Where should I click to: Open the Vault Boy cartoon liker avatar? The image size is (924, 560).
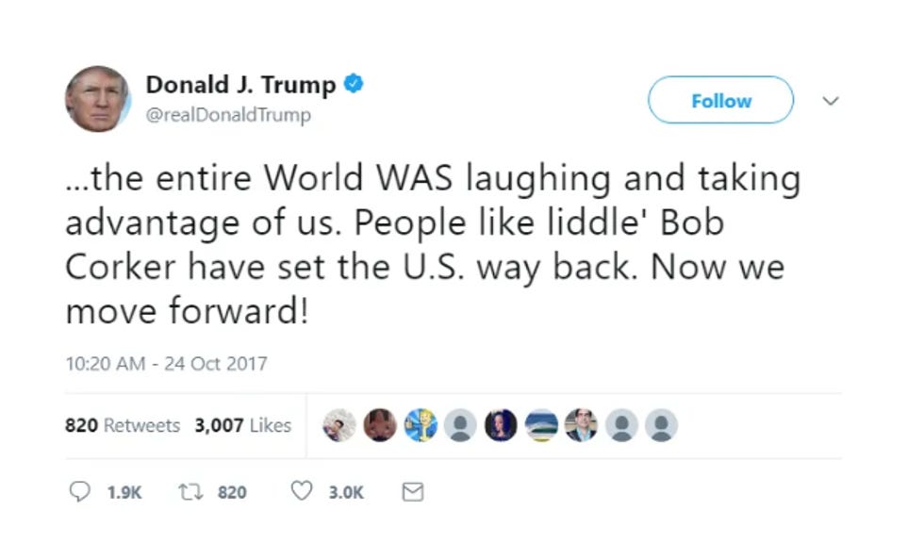tap(421, 425)
